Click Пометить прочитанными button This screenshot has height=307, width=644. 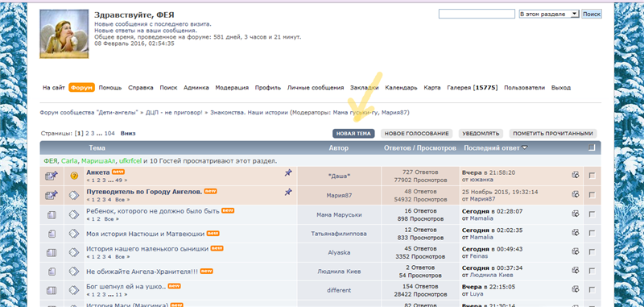(553, 134)
